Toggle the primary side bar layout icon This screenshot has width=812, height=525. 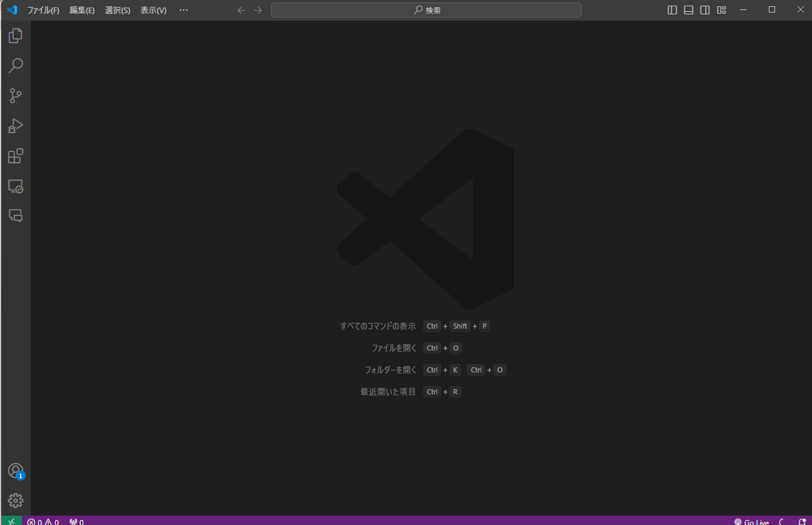point(672,10)
